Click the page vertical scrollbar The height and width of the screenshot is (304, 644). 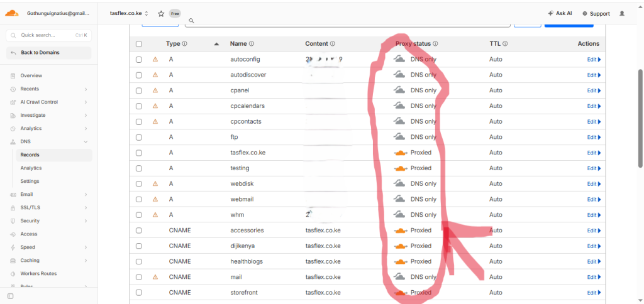(640, 118)
